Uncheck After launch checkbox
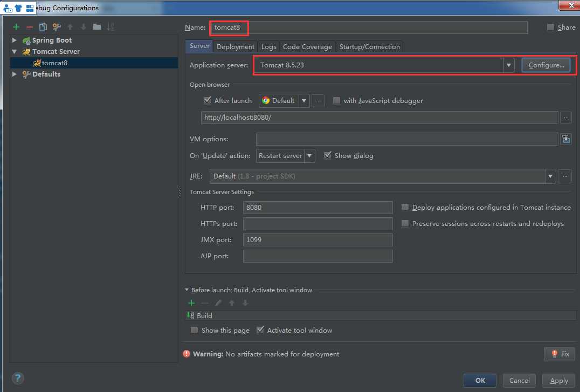Image resolution: width=580 pixels, height=392 pixels. [x=208, y=100]
